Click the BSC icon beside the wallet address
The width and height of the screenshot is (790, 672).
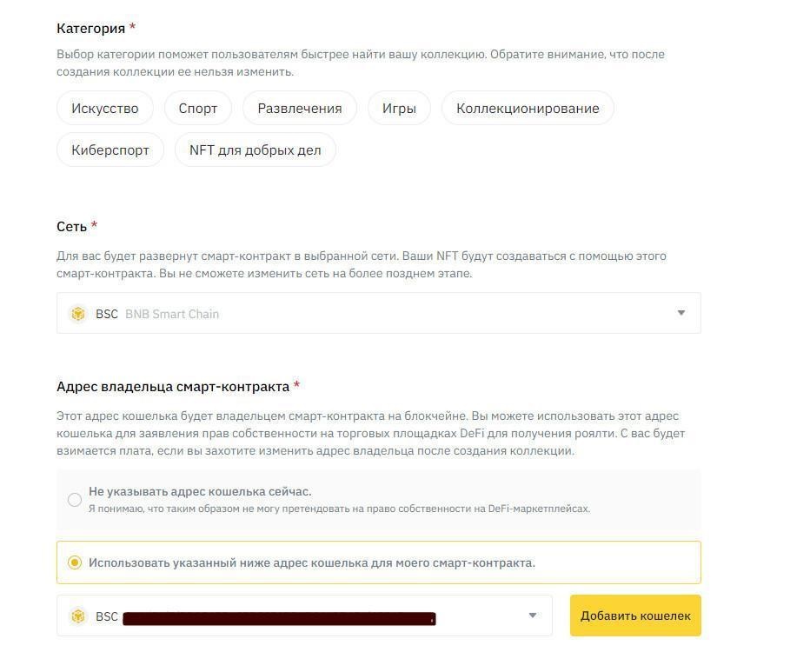[78, 615]
